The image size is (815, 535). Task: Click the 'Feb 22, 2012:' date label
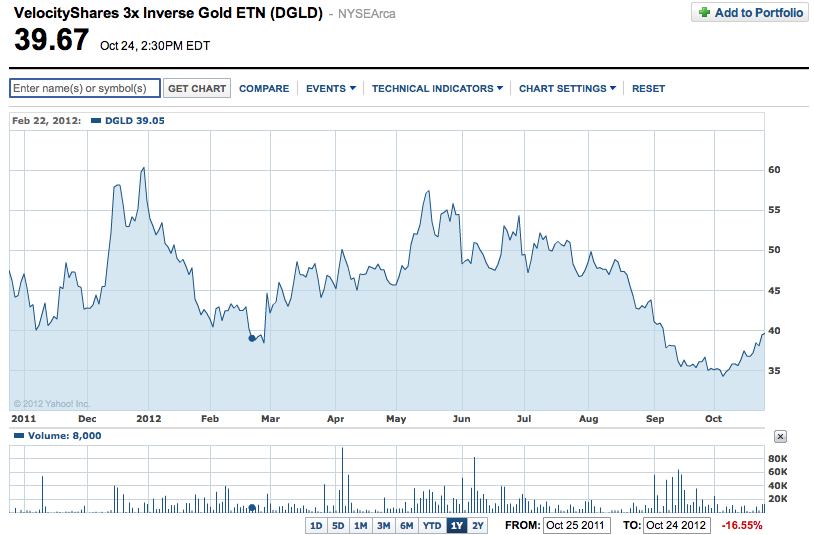(47, 121)
